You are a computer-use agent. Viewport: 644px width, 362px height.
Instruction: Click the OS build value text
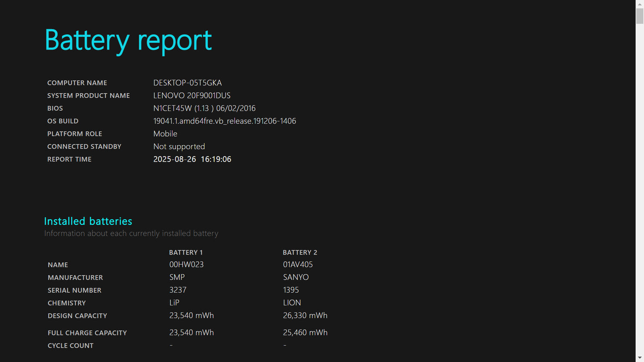tap(225, 121)
